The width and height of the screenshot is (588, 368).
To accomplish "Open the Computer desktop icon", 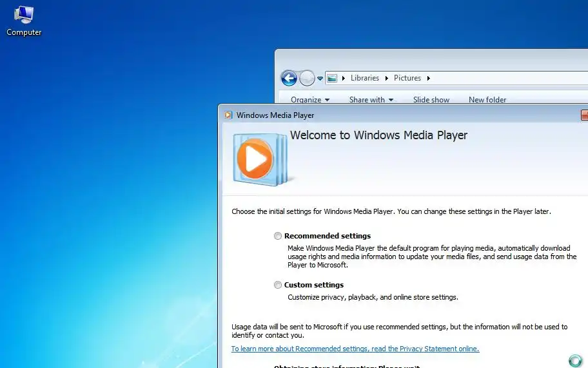I will coord(24,21).
